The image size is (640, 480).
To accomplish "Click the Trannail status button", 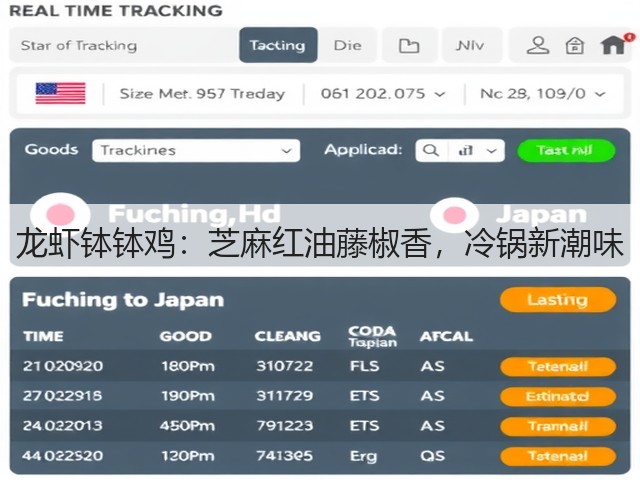I will [558, 427].
